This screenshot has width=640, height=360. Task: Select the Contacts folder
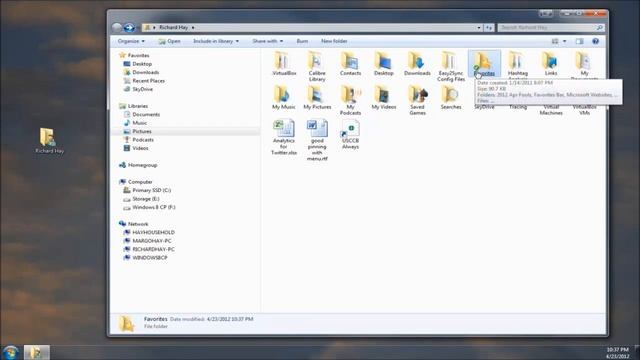pyautogui.click(x=350, y=64)
